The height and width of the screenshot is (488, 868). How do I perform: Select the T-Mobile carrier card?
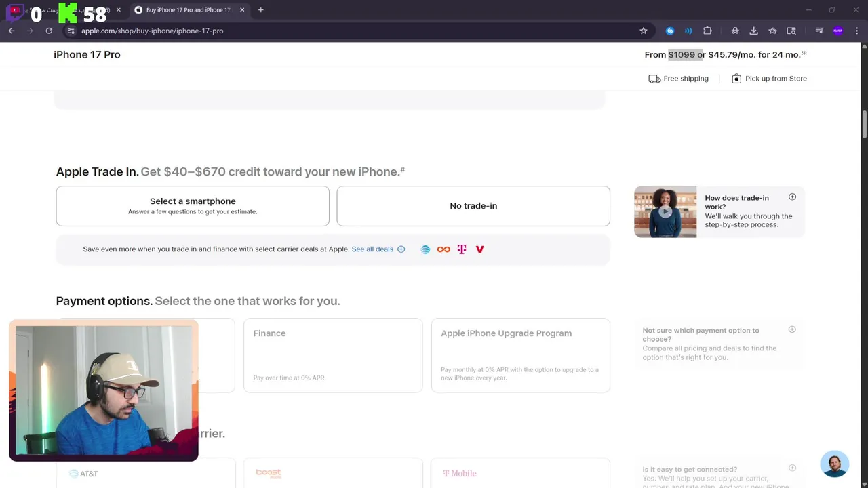pos(521,473)
